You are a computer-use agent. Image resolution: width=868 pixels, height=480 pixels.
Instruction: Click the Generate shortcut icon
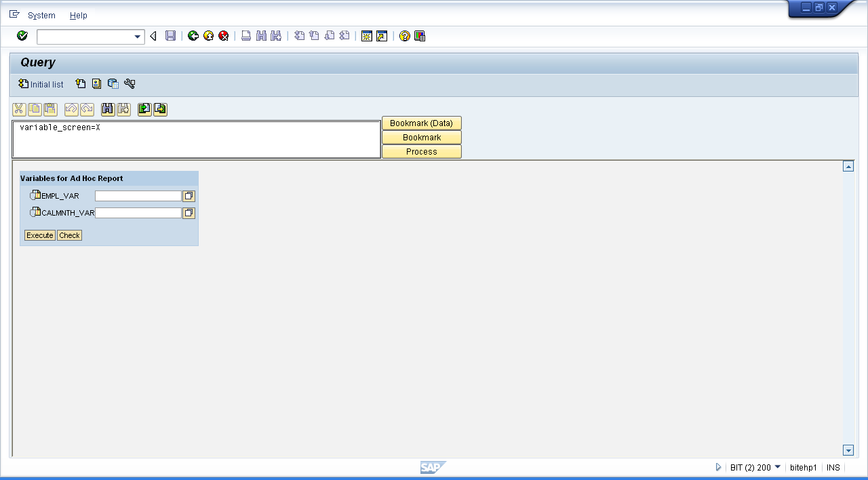(382, 36)
